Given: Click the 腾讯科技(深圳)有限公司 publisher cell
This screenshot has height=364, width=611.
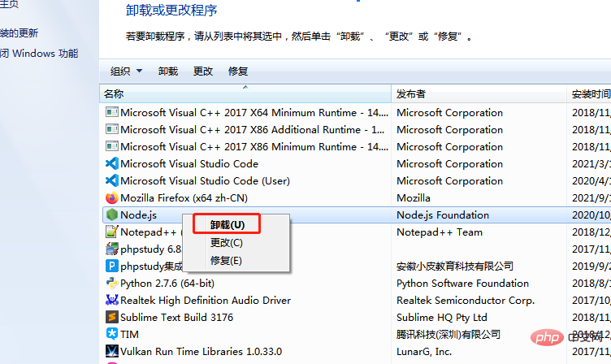Looking at the screenshot, I should tap(448, 335).
